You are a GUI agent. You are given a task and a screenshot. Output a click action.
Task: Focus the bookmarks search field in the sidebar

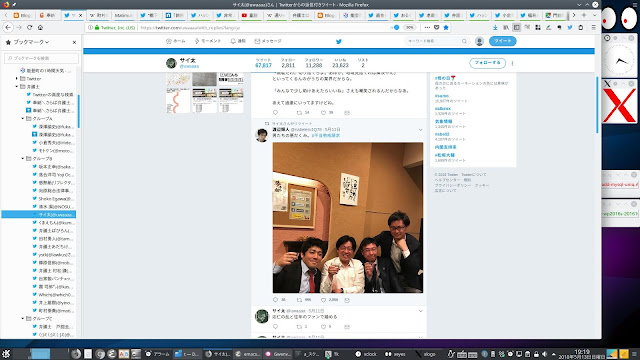pyautogui.click(x=41, y=58)
